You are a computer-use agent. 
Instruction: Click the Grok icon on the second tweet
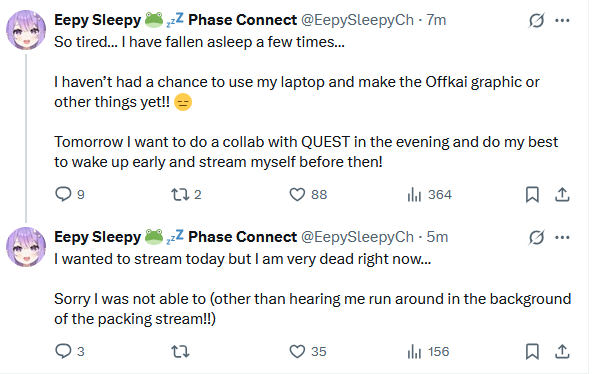point(536,237)
